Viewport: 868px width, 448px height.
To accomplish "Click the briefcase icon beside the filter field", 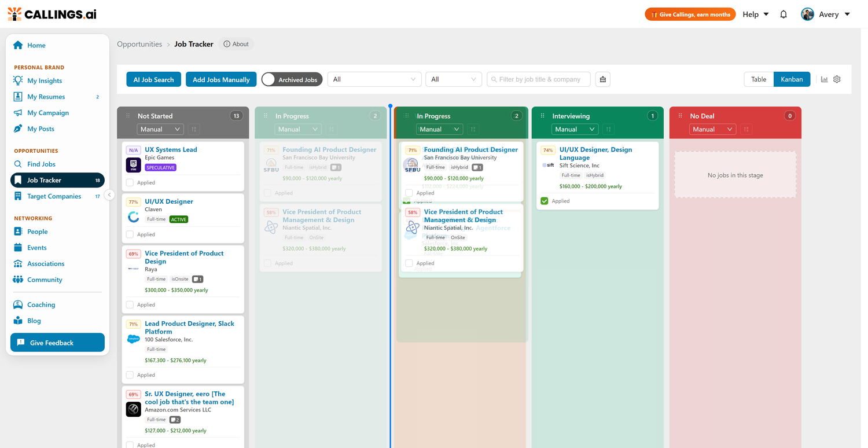I will [x=603, y=79].
